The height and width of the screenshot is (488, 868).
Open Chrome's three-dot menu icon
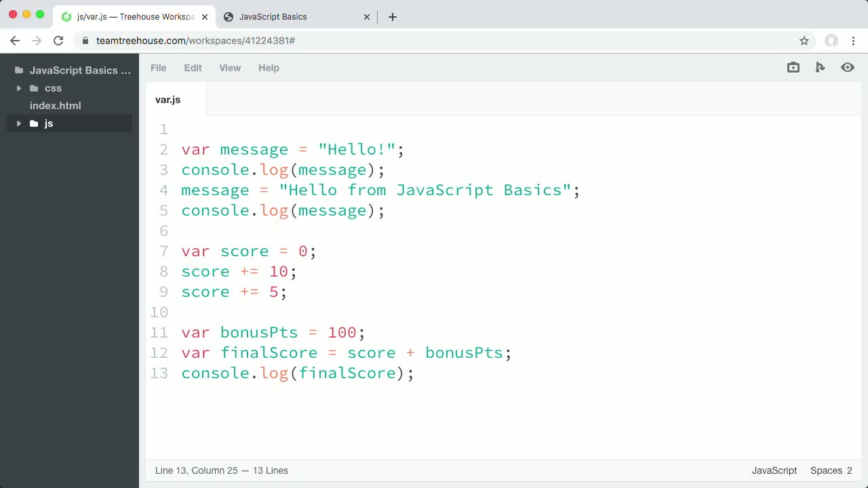(x=854, y=41)
